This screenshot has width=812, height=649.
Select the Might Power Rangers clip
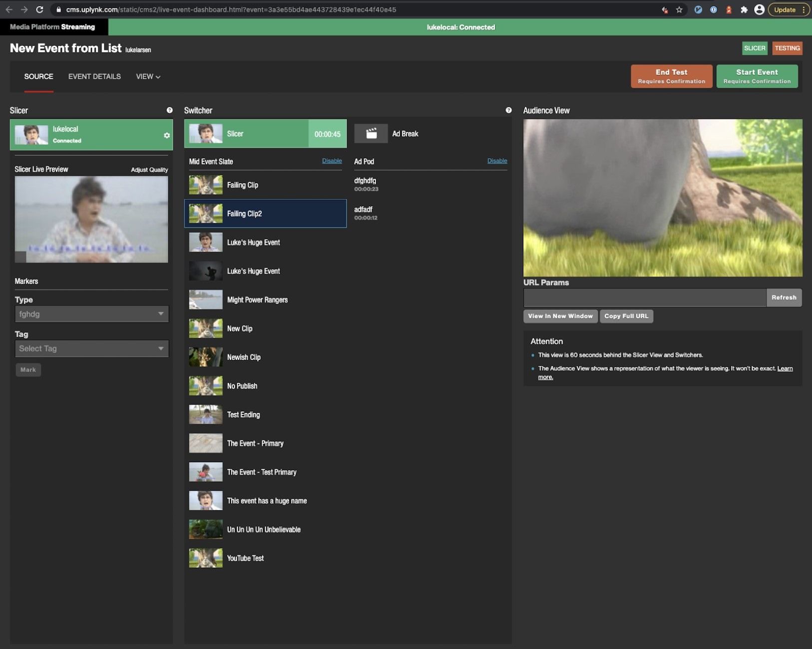(266, 300)
